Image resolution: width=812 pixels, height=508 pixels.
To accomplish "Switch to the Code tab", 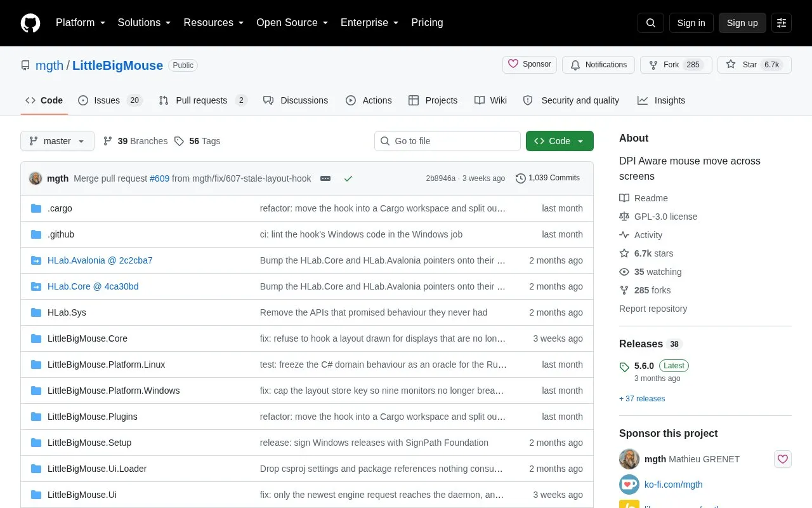I will [x=44, y=100].
